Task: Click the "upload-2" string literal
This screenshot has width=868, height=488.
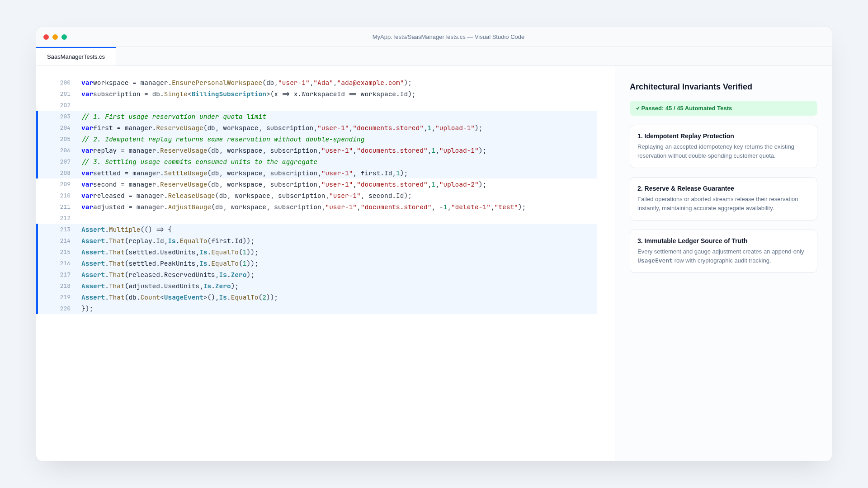Action: [459, 185]
